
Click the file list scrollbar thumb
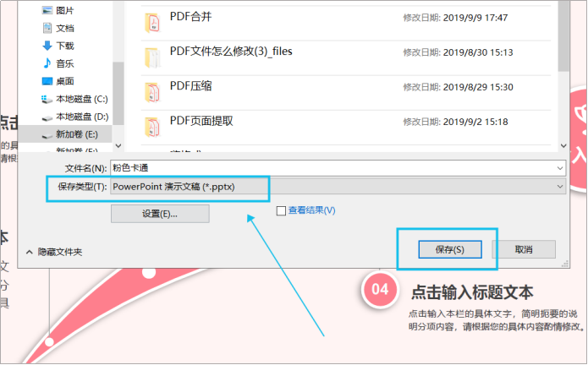pyautogui.click(x=563, y=35)
